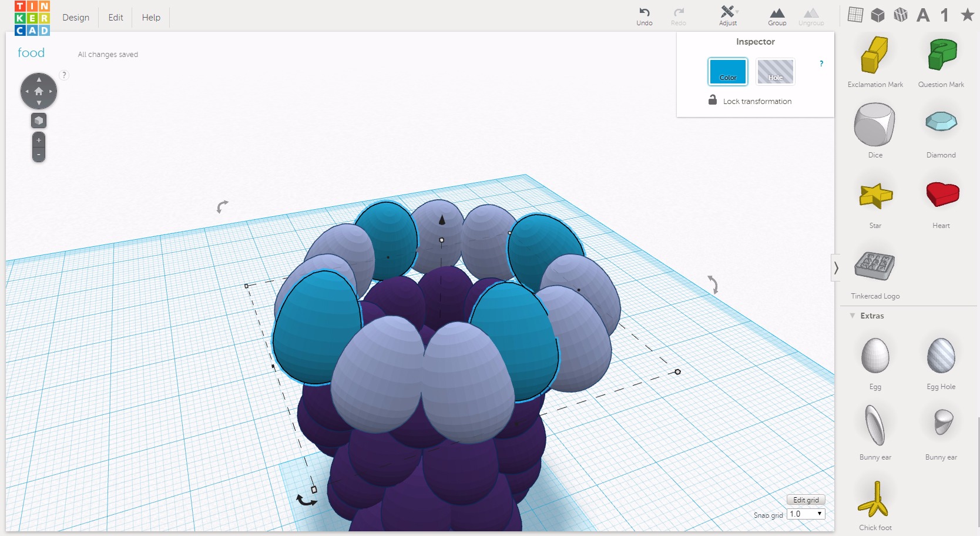
Task: Set shape to Hole in Inspector
Action: [776, 72]
